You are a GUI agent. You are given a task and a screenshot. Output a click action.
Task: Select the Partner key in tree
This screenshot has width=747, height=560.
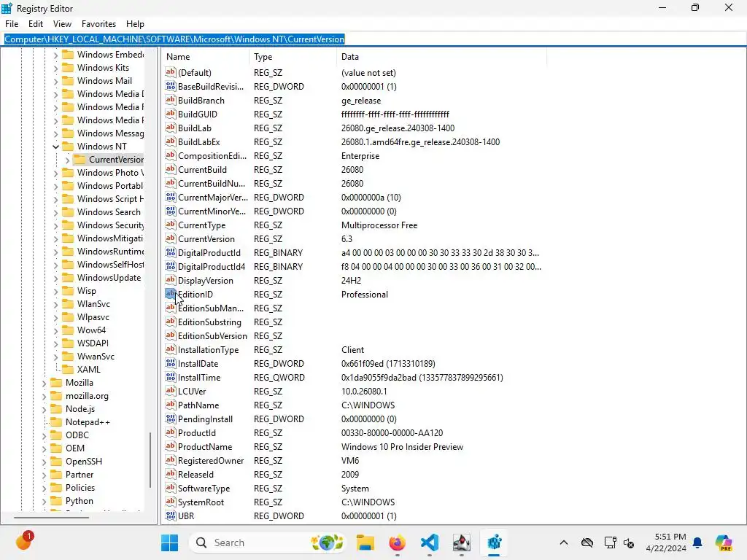pos(80,474)
